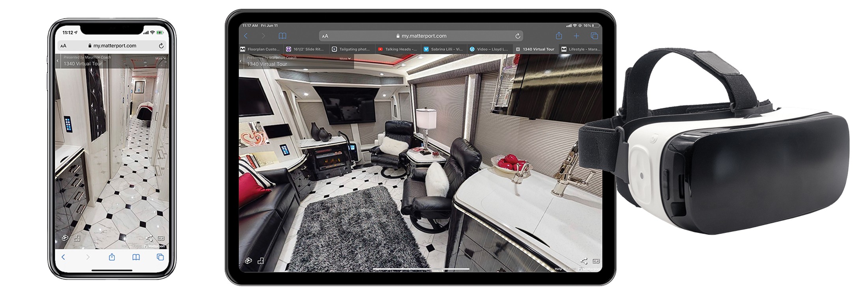This screenshot has width=868, height=295.
Task: Enter VR mode on tablet Matterport viewer
Action: pyautogui.click(x=596, y=261)
